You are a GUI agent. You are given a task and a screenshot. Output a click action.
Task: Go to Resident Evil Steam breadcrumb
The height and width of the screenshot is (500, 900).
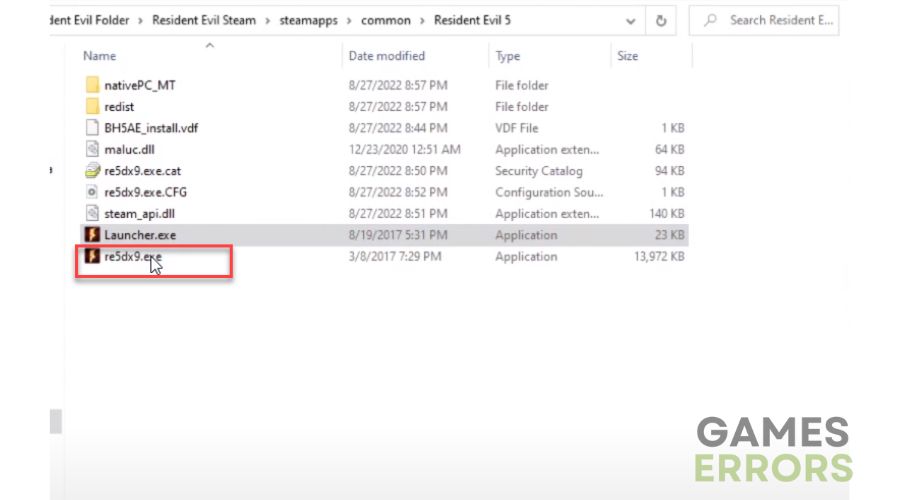point(204,20)
